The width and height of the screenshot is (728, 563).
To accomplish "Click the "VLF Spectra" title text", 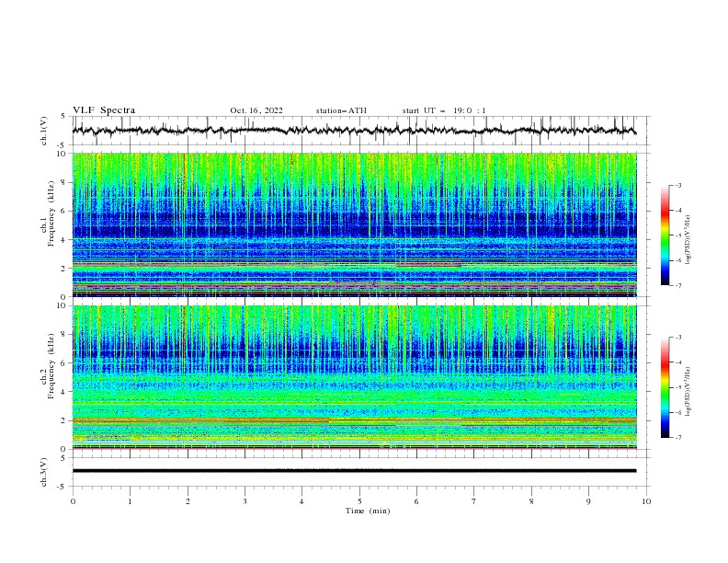I will coord(104,110).
